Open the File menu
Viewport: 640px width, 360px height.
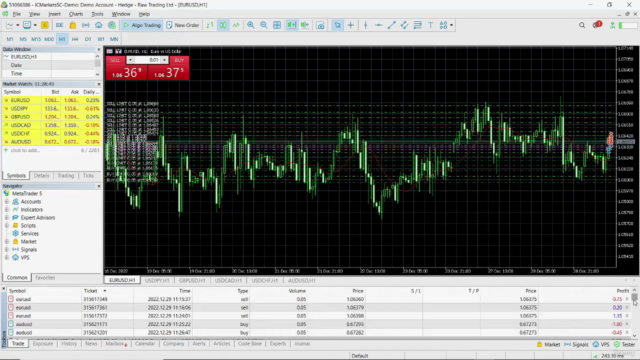pyautogui.click(x=17, y=14)
